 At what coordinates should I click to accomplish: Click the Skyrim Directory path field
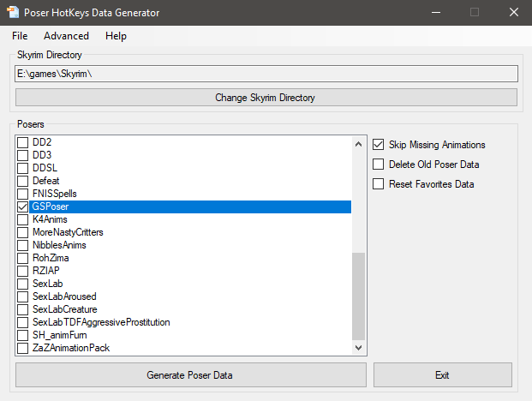click(266, 74)
